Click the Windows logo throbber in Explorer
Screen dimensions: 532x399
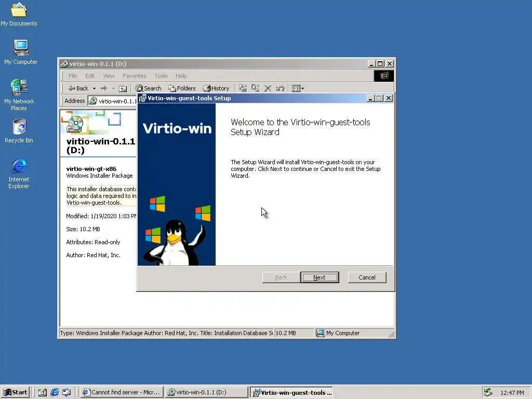point(384,76)
